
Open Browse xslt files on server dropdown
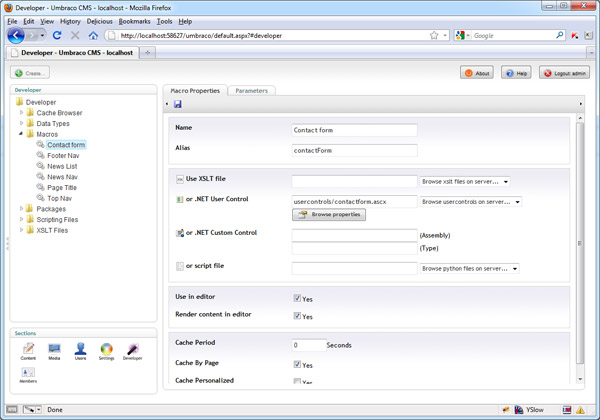point(465,182)
